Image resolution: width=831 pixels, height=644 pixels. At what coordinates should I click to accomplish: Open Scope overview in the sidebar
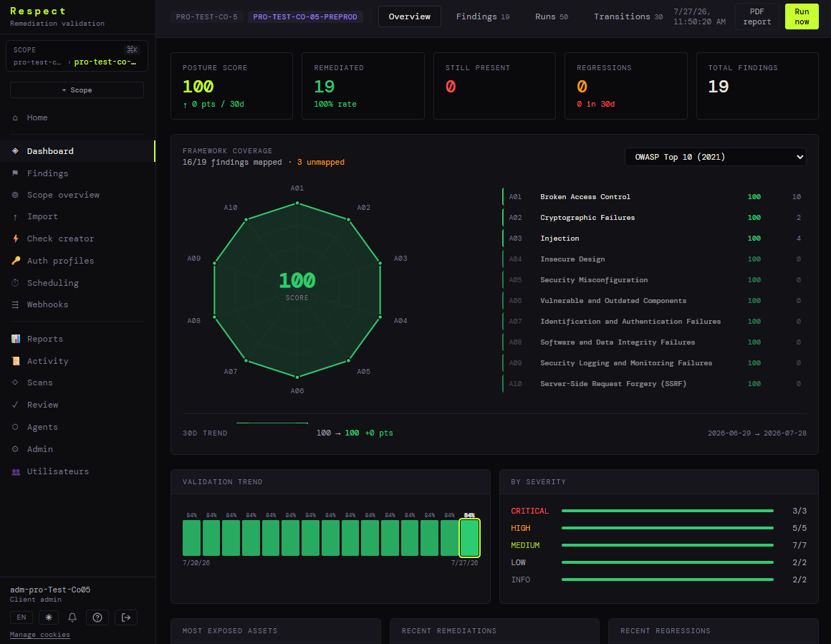tap(77, 195)
